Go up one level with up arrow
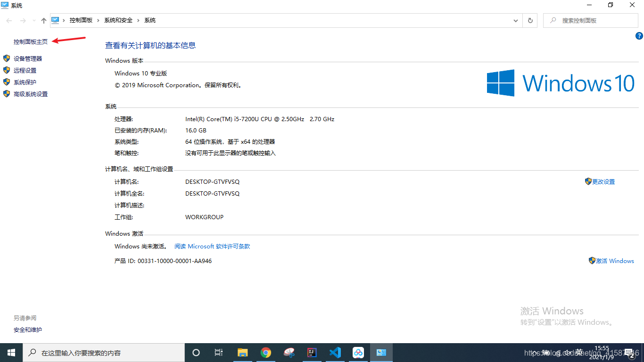644x362 pixels. coord(44,21)
